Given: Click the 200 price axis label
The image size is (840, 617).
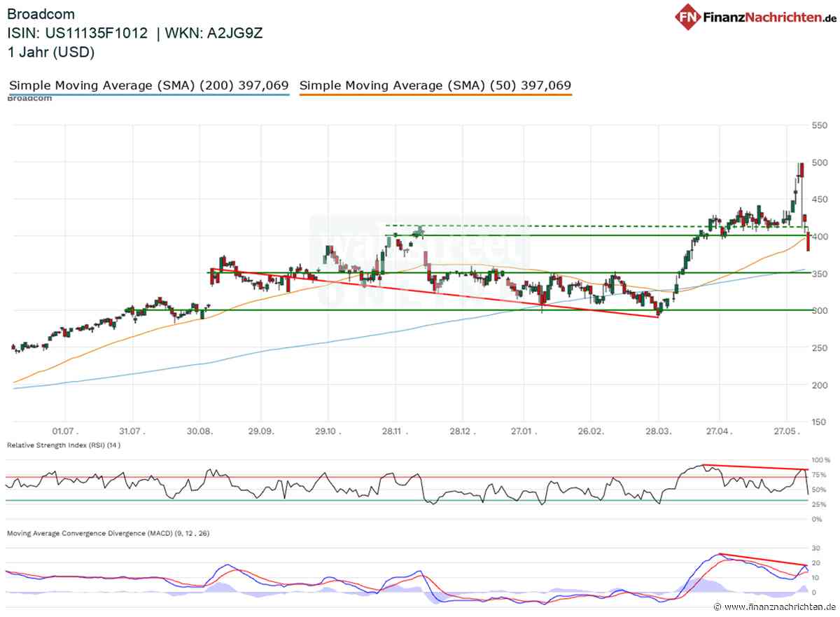Looking at the screenshot, I should pos(820,385).
